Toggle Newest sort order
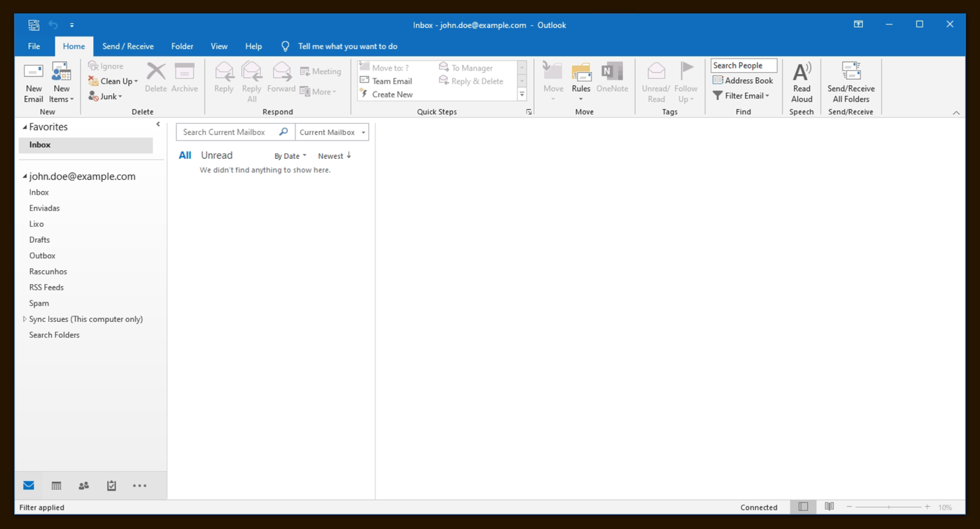Viewport: 980px width, 529px height. (335, 156)
